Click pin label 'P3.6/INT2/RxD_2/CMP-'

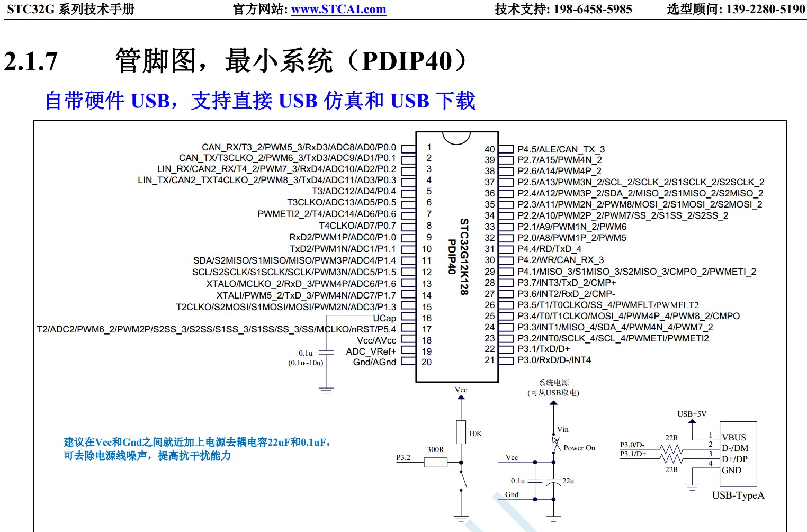[566, 294]
